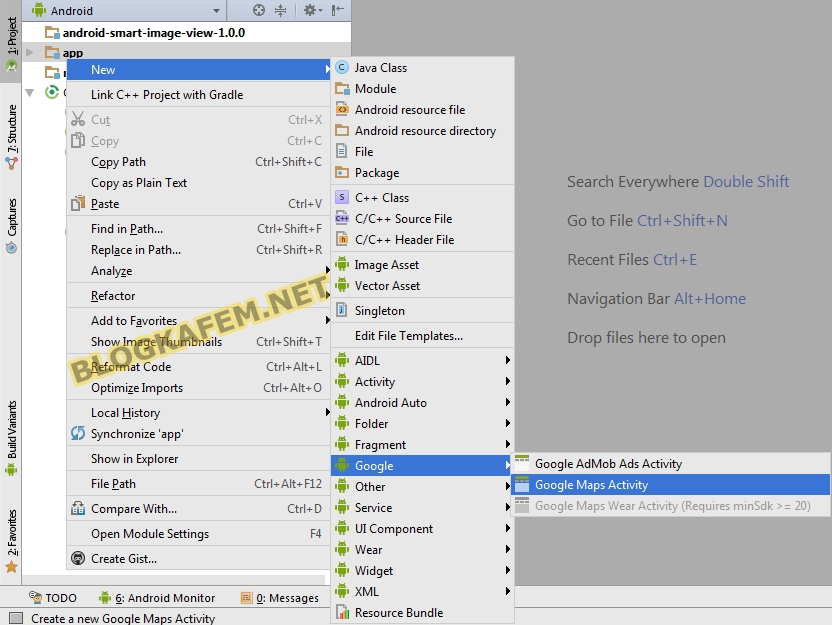Click the Compare With... icon
832x625 pixels.
(78, 508)
